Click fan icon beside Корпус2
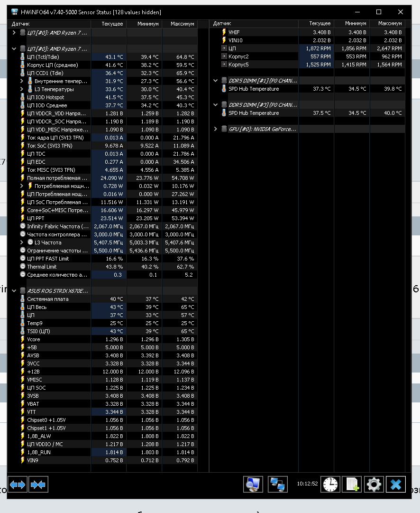The height and width of the screenshot is (513, 420). [224, 56]
